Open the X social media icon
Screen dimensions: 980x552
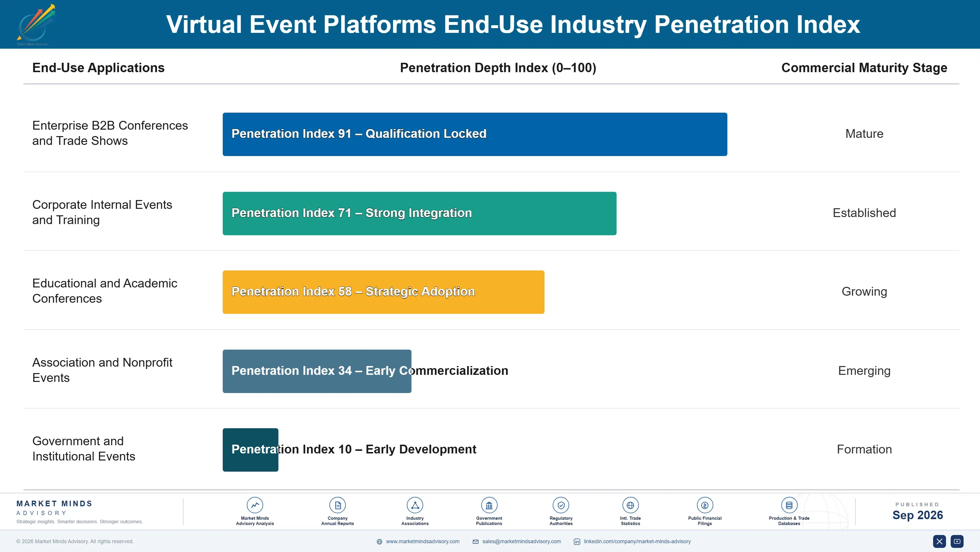[939, 541]
